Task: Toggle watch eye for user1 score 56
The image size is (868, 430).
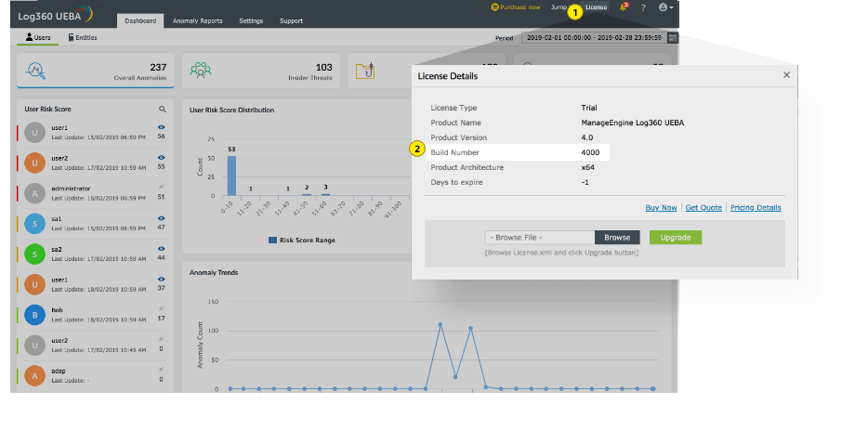Action: 161,127
